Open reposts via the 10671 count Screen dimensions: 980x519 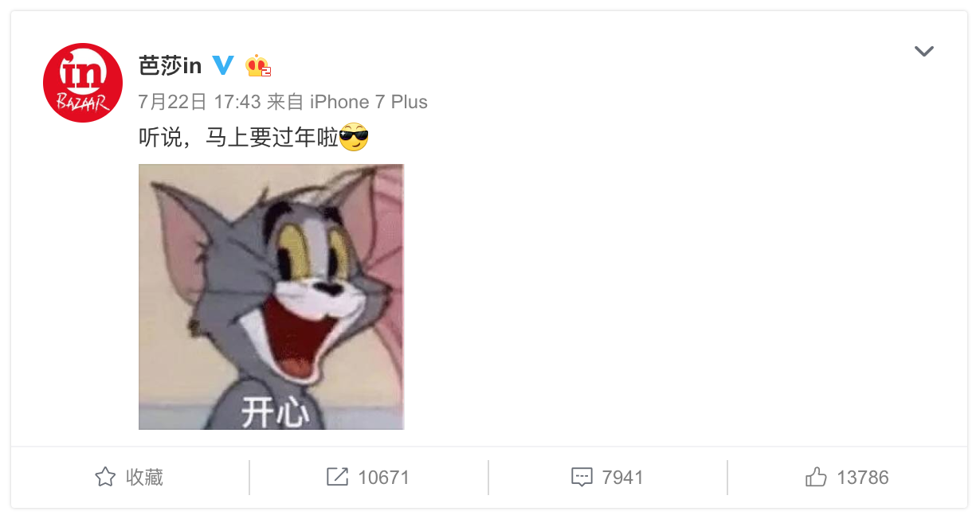[x=383, y=478]
